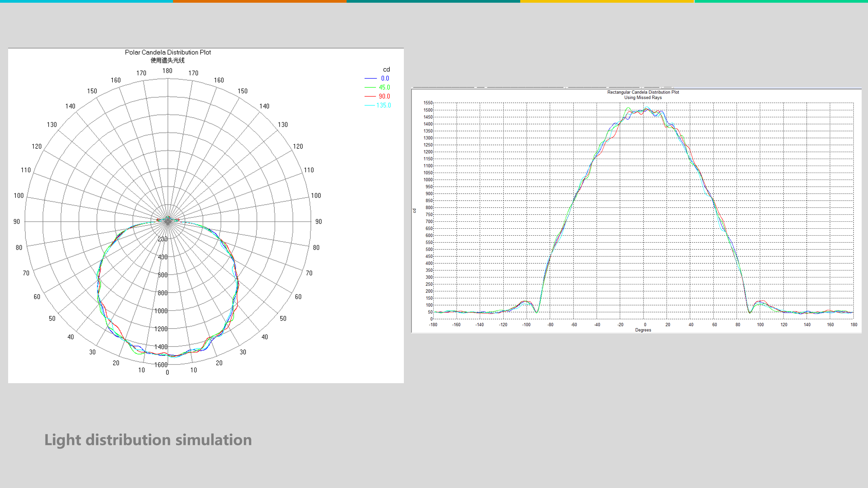The width and height of the screenshot is (868, 488).
Task: Click the Polar Candela Distribution Plot title
Action: tap(168, 52)
